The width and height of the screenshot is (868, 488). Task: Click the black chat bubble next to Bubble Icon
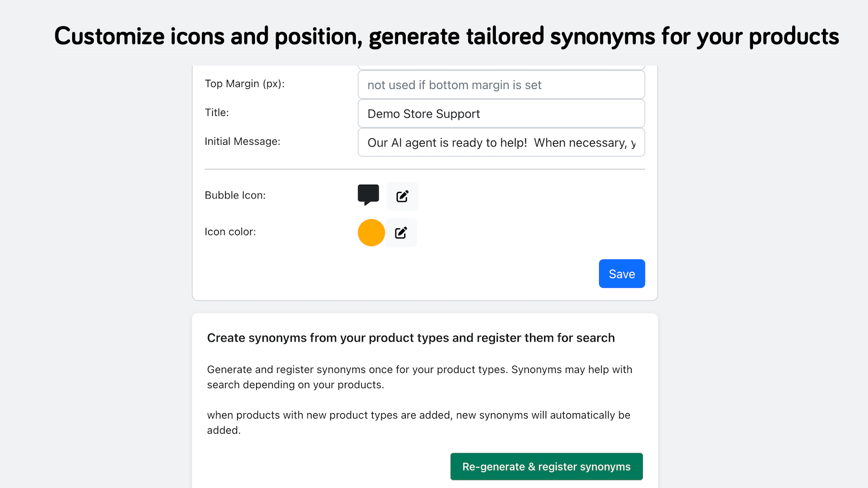coord(368,195)
